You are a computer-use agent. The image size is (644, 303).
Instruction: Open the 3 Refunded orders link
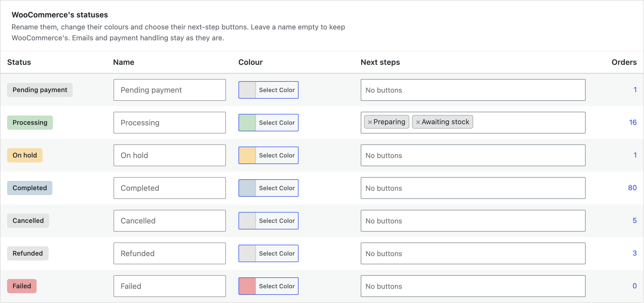tap(635, 253)
